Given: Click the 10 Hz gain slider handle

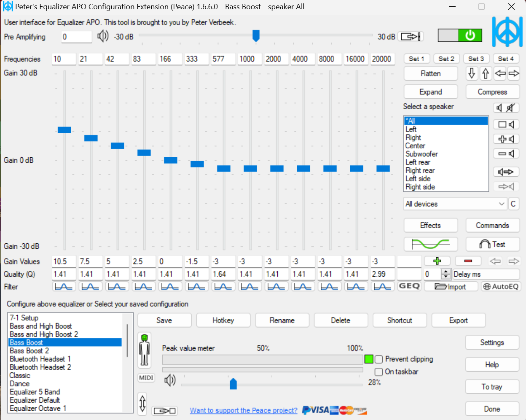Looking at the screenshot, I should tap(64, 130).
